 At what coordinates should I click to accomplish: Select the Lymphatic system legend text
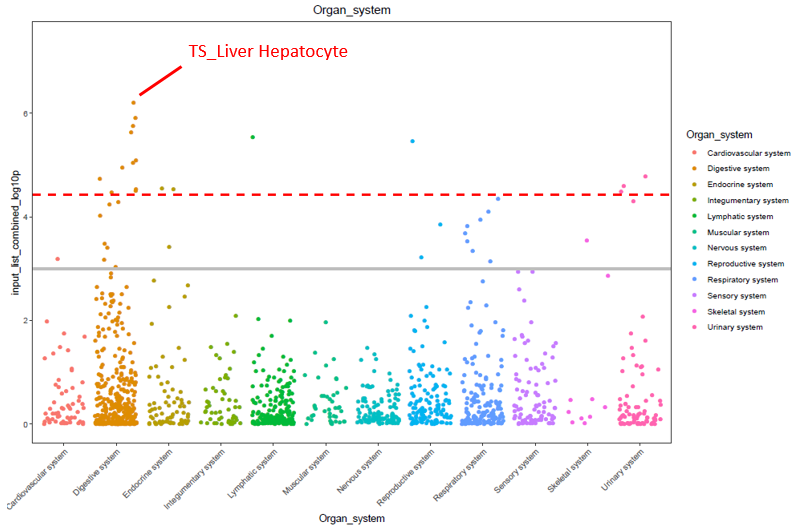coord(739,216)
